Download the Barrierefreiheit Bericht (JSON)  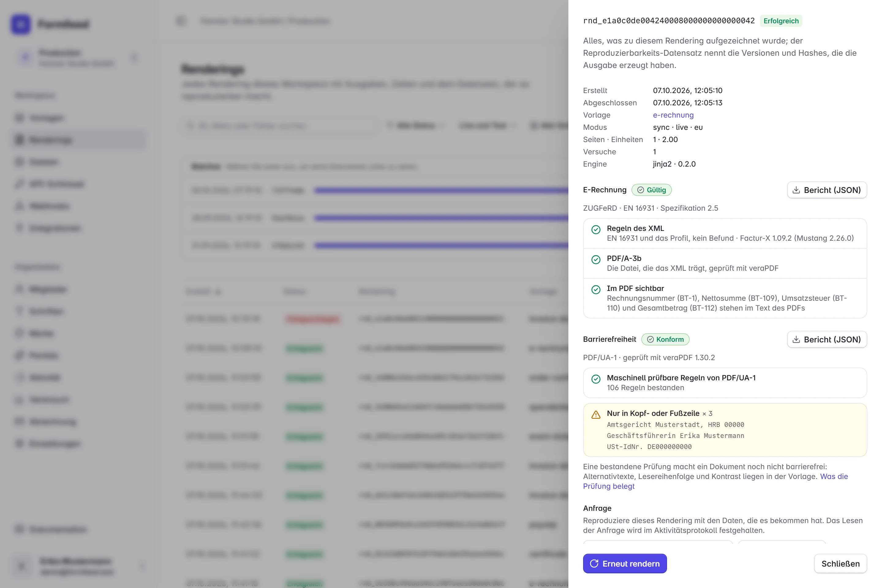827,339
